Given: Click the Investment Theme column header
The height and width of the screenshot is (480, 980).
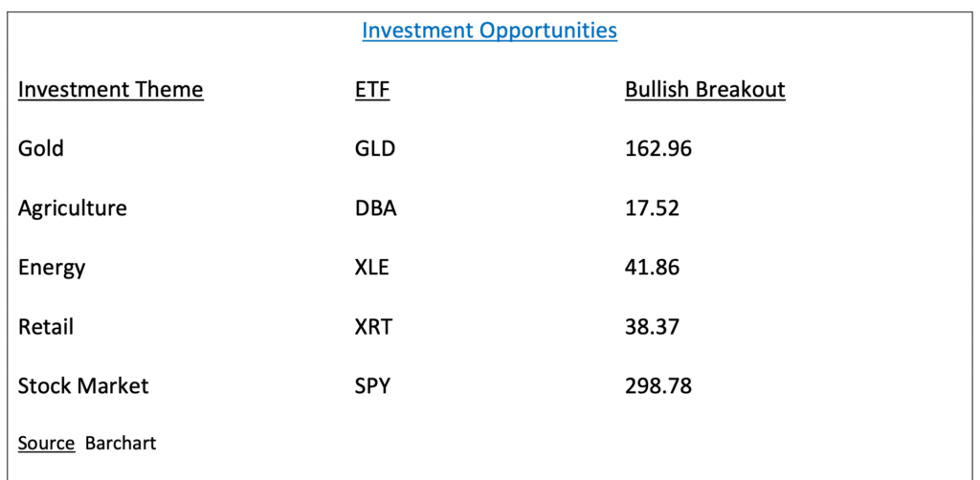Looking at the screenshot, I should tap(111, 89).
